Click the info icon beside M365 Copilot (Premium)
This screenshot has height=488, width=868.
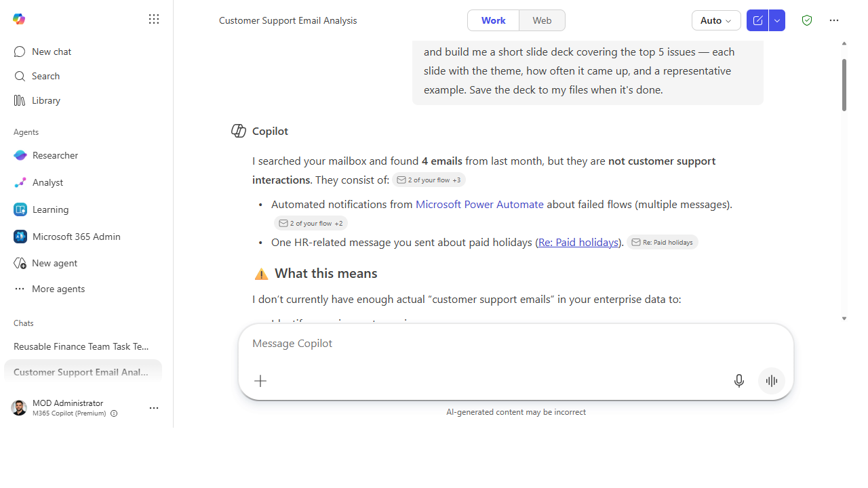tap(114, 413)
